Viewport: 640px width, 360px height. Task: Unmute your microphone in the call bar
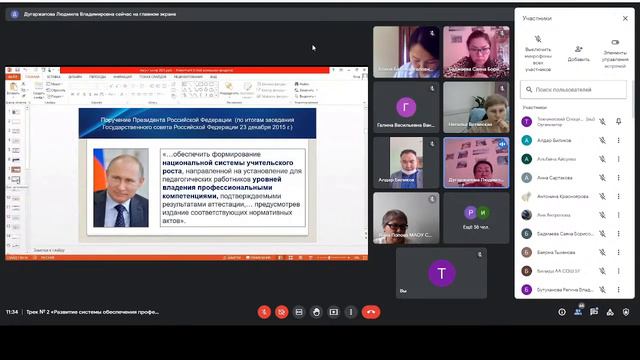tap(264, 312)
